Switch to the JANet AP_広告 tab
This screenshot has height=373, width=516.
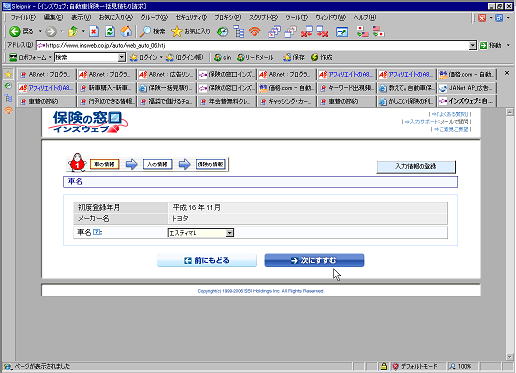[466, 88]
